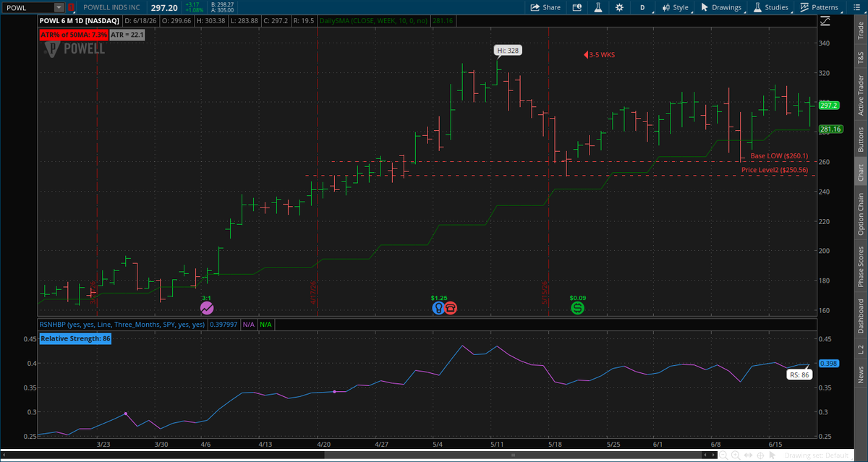Open the News side tab
Screen dimensions: 868x462
click(860, 374)
